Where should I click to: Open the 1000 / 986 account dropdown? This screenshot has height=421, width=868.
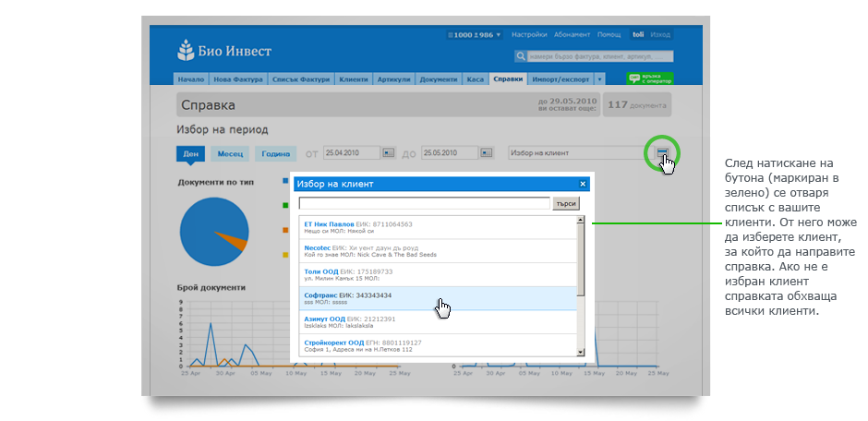[474, 34]
